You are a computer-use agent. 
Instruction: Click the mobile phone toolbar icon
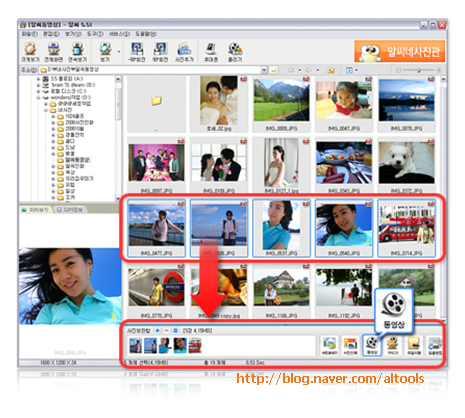coord(211,52)
